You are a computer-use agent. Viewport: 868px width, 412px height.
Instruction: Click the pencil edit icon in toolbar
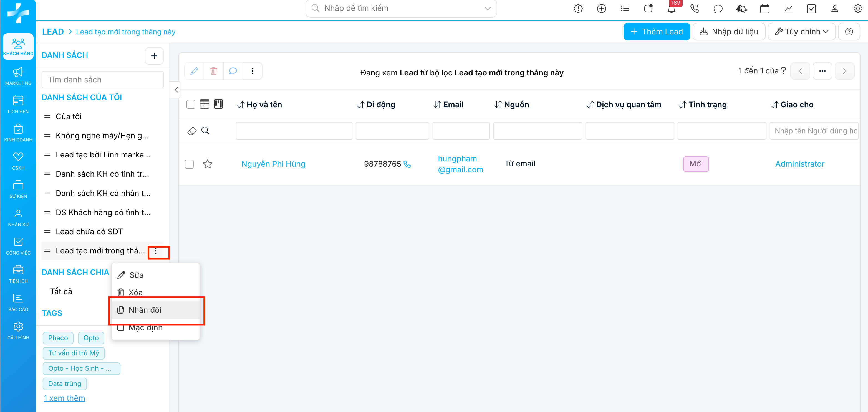click(x=194, y=71)
